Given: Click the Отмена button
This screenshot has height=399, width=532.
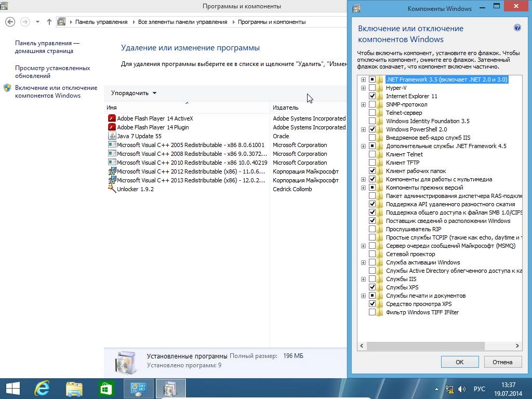Looking at the screenshot, I should click(x=502, y=362).
